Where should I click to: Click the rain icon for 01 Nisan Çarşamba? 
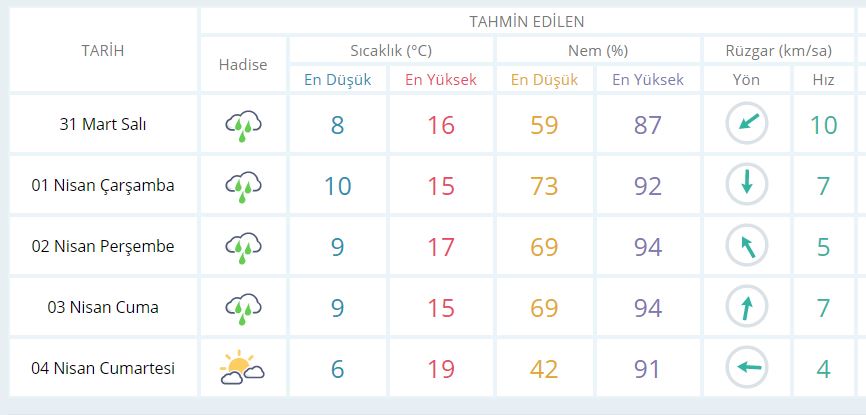point(243,185)
